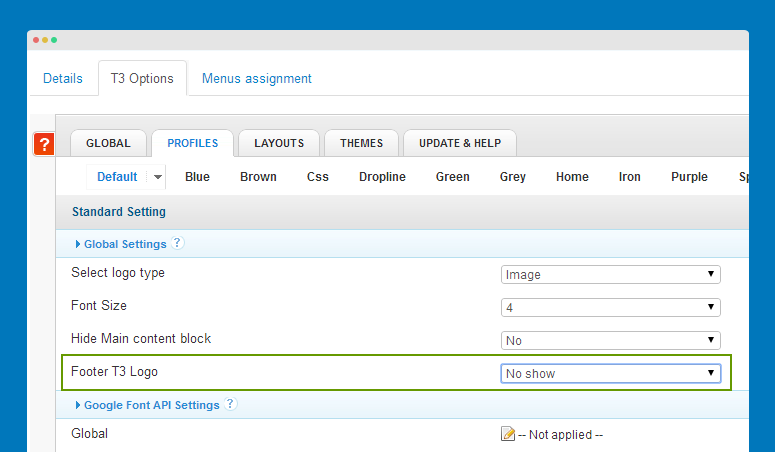Screen dimensions: 775x452
Task: Select the PROFILES tab
Action: click(192, 143)
